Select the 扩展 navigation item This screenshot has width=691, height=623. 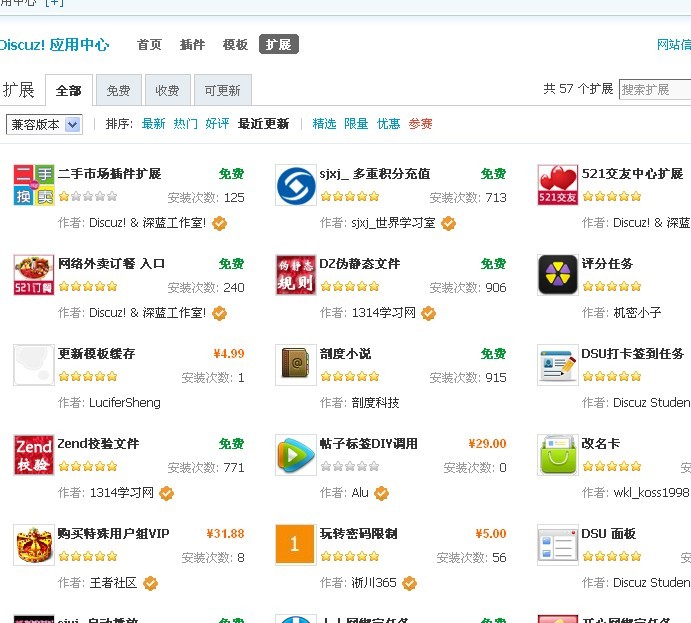[279, 44]
